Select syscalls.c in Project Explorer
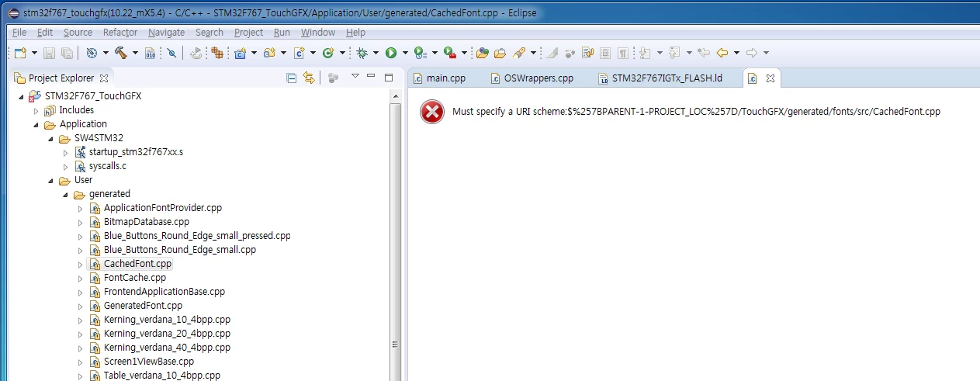 107,166
